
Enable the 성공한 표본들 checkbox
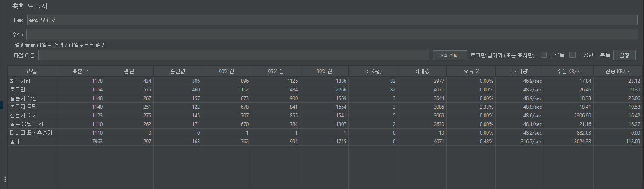(x=572, y=55)
